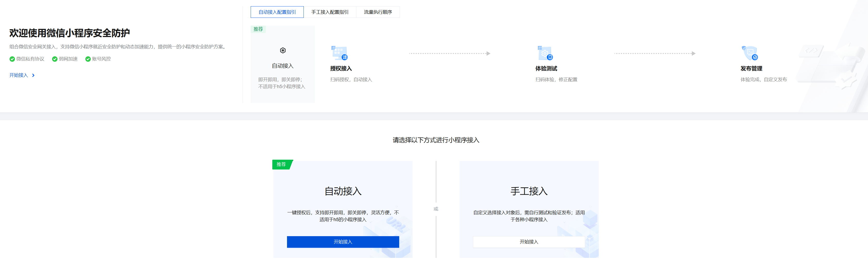Screen dimensions: 868x270
Task: Select the 体验测试 step title
Action: click(x=546, y=68)
